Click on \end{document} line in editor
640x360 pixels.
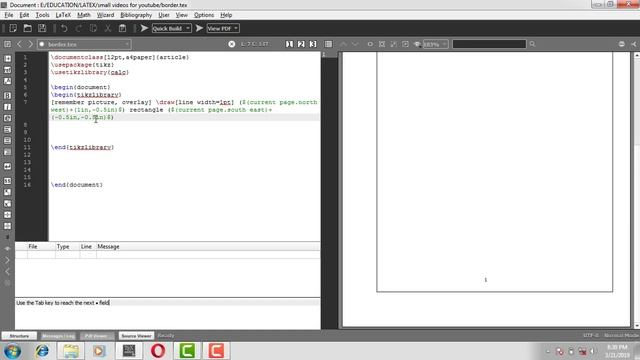77,185
